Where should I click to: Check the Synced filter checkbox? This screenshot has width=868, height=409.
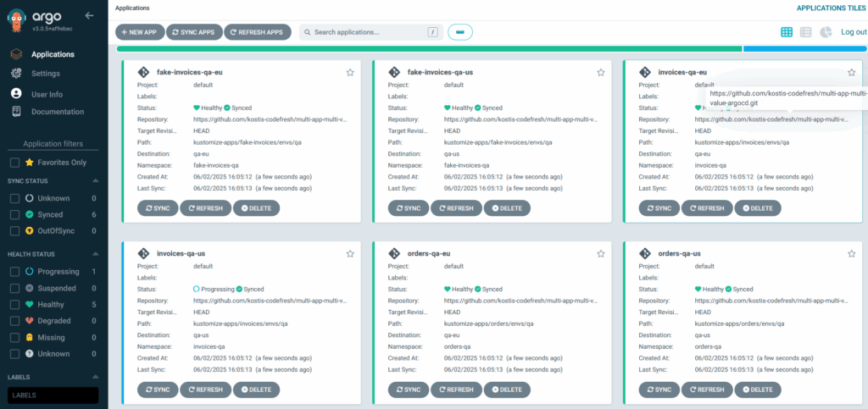point(15,214)
